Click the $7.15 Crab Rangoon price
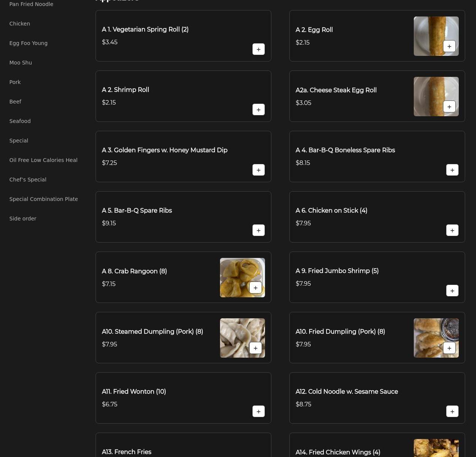This screenshot has width=476, height=457. 109,284
